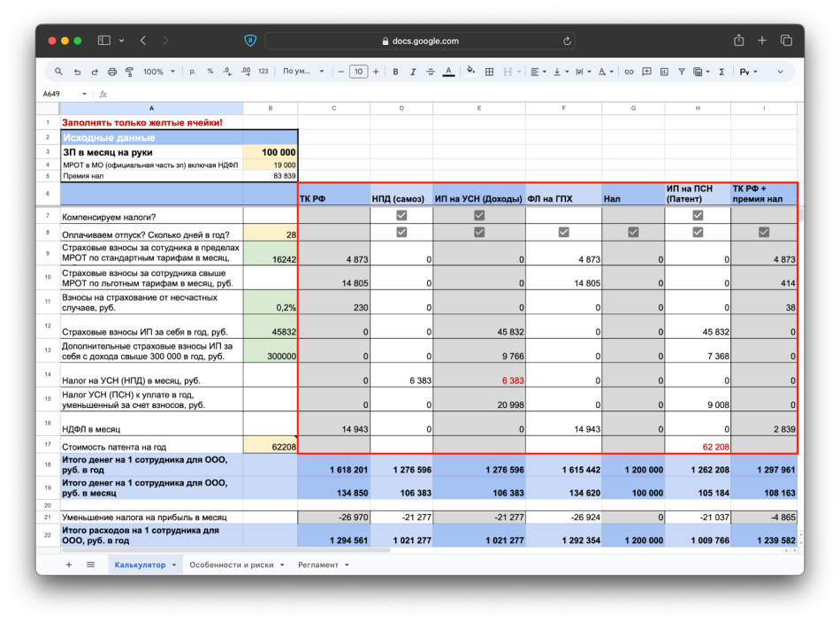840x622 pixels.
Task: Open the borders tool
Action: pos(489,72)
